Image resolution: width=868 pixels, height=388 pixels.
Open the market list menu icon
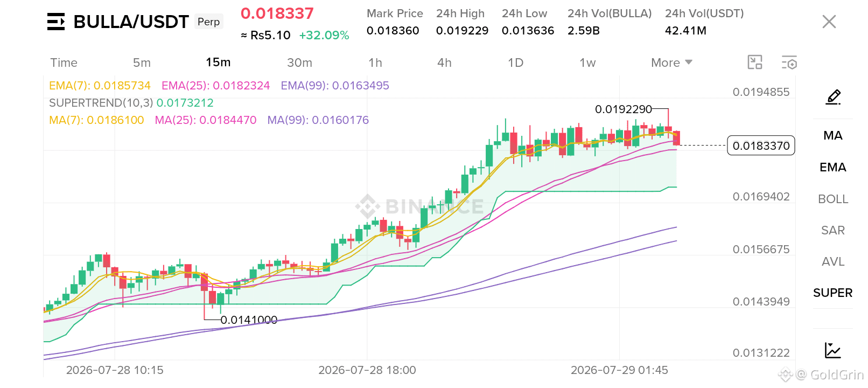click(x=56, y=22)
